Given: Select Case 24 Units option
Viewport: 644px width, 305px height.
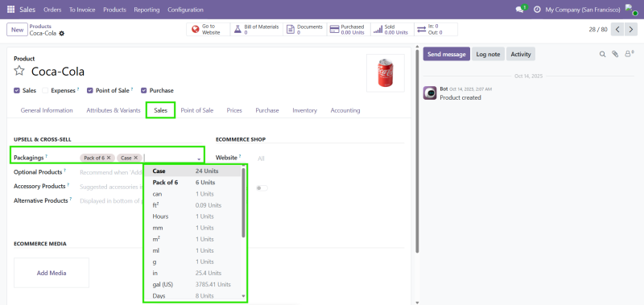Looking at the screenshot, I should tap(192, 171).
